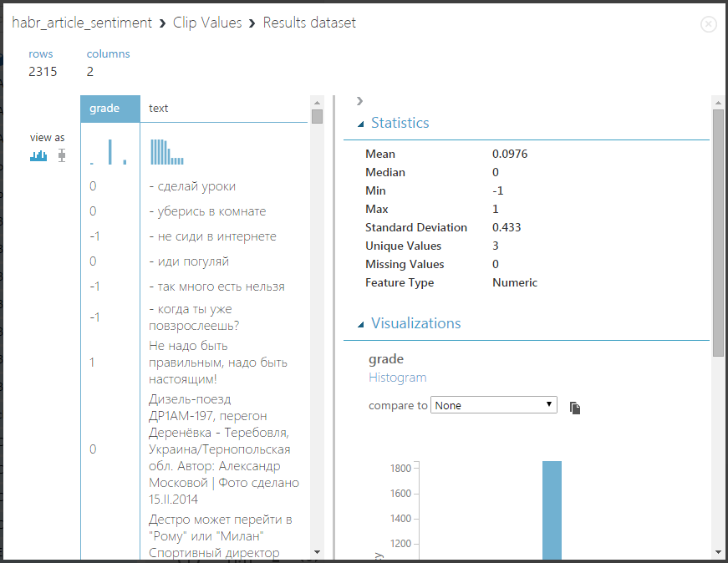
Task: Click the table scrollbar thumb
Action: pos(317,116)
